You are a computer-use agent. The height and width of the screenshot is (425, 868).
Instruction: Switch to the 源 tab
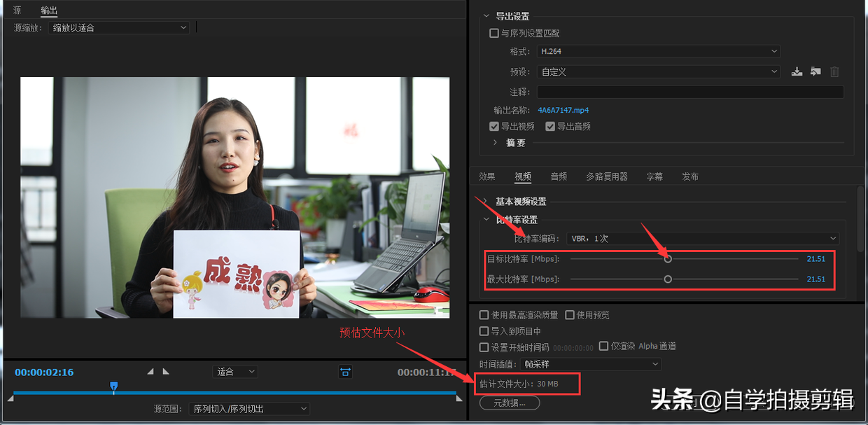coord(17,10)
